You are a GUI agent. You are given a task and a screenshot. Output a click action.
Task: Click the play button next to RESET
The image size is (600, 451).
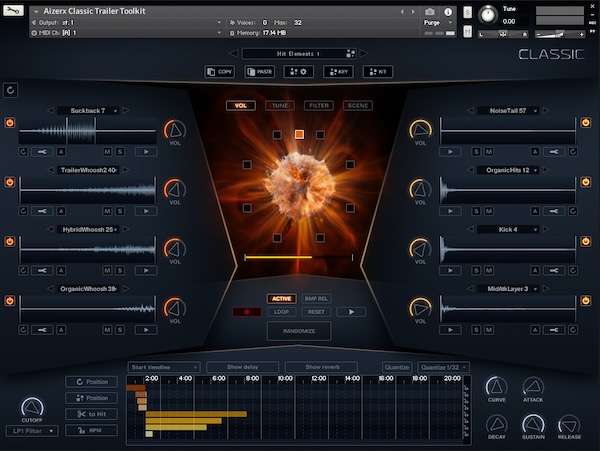(351, 311)
